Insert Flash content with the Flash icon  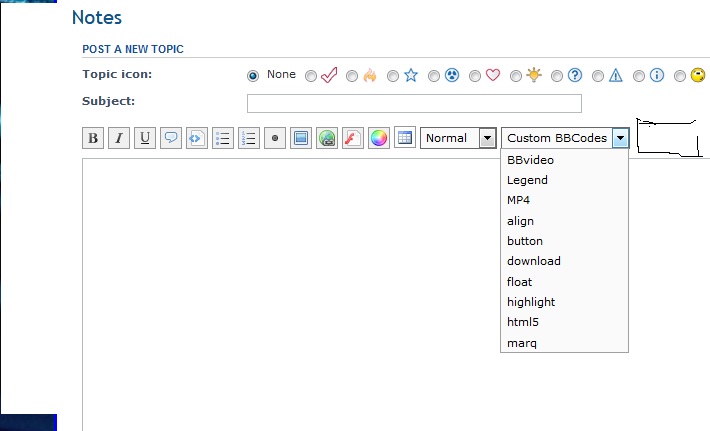tap(353, 139)
